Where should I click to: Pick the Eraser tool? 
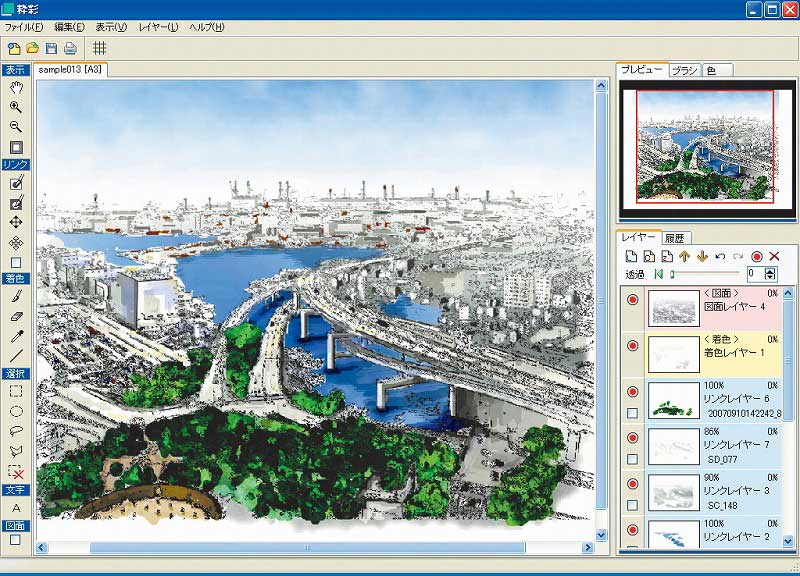coord(15,316)
